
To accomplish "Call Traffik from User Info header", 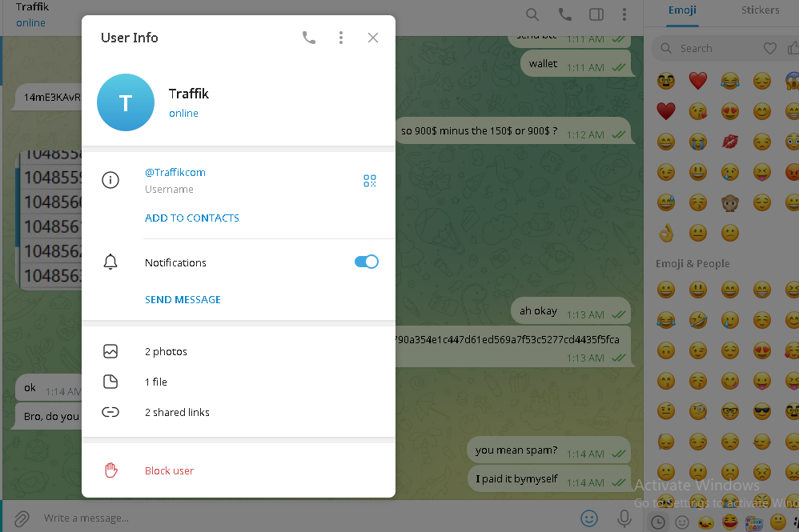I will coord(309,38).
